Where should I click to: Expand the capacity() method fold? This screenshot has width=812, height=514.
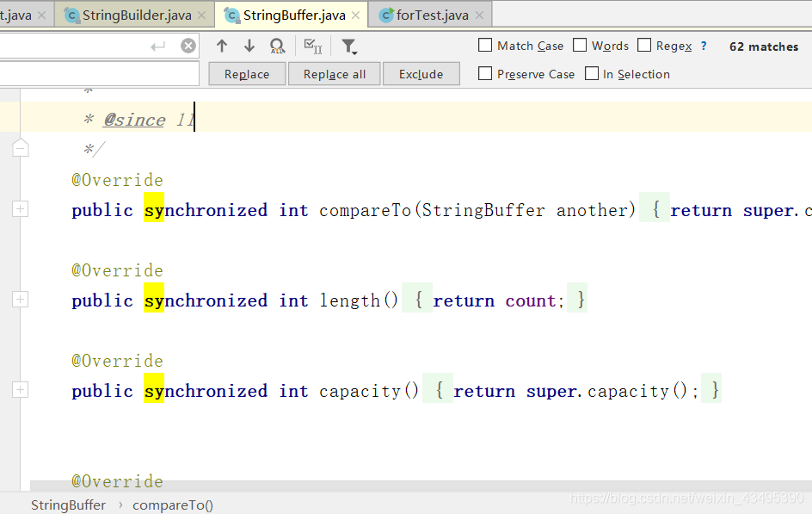20,390
